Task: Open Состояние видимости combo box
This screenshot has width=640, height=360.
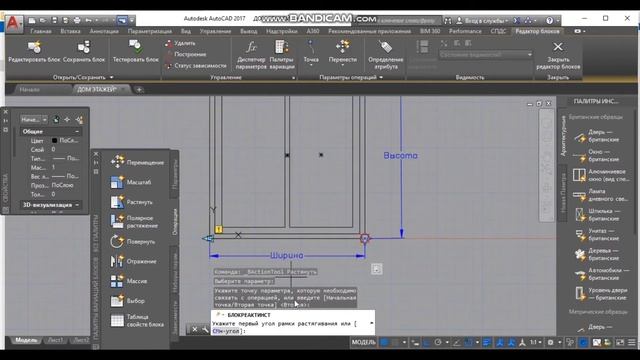Action: 485,54
